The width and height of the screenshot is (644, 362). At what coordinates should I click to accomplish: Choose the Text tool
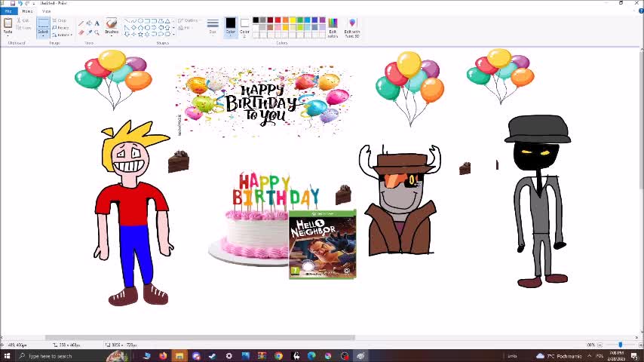coord(97,23)
